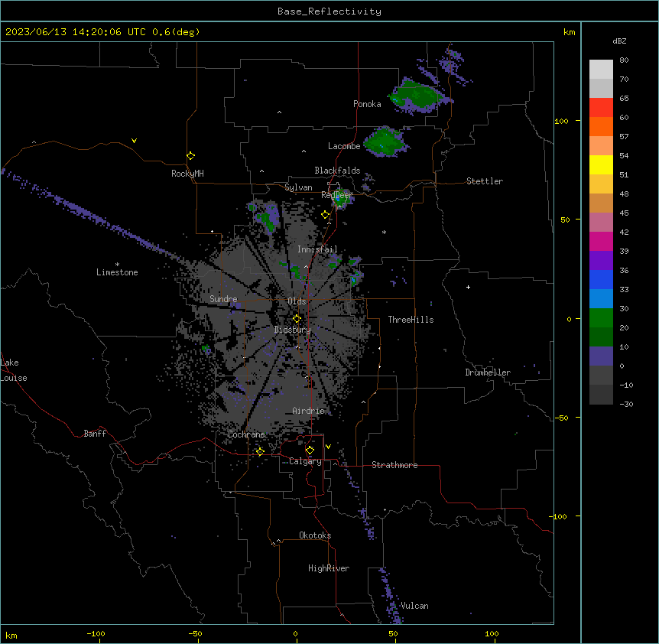Viewport: 659px width, 644px height.
Task: Click the asterisk marker above Limestone
Action: [x=117, y=265]
